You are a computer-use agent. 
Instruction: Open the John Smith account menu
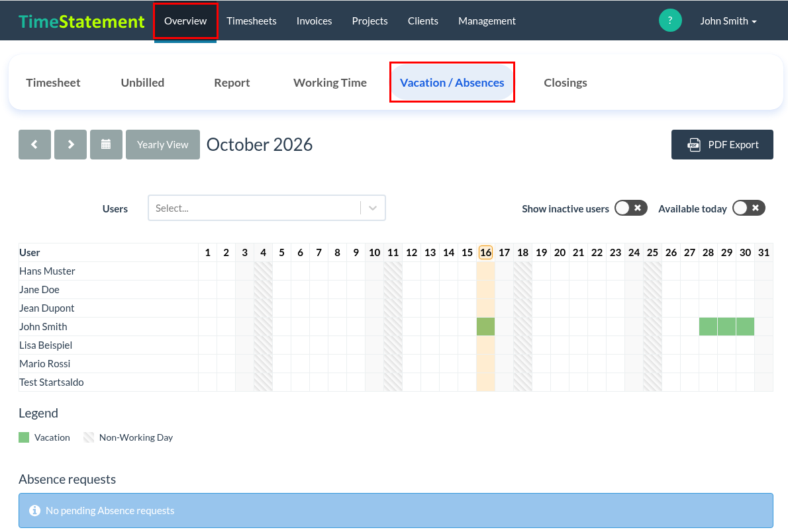728,21
